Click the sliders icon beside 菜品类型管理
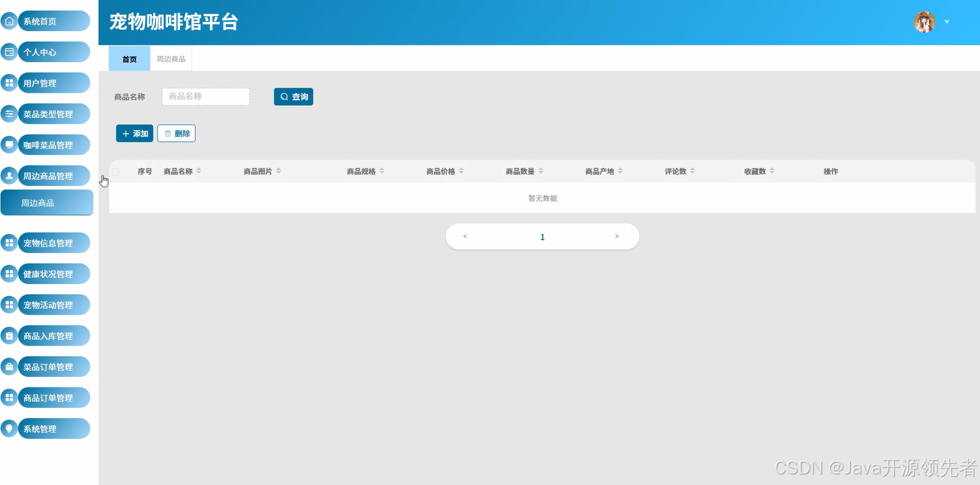 tap(9, 114)
